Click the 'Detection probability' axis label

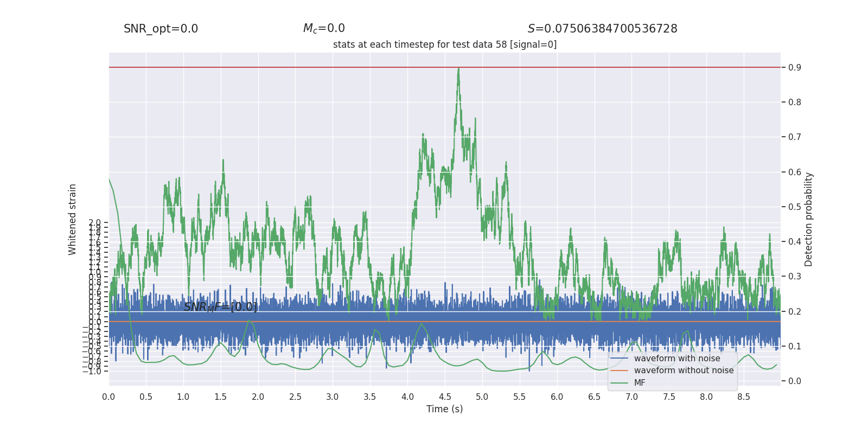(x=809, y=219)
